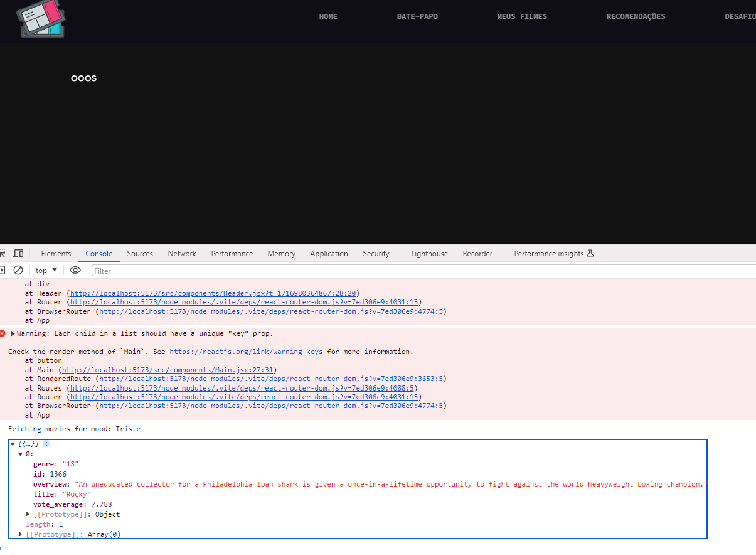Click the red error icon beside the key warning

pos(3,333)
